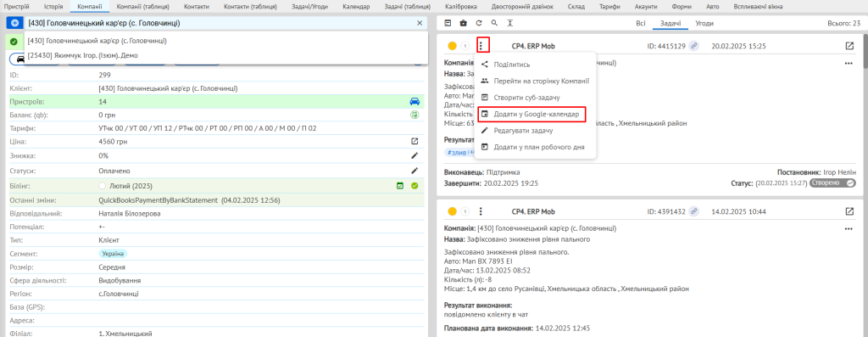
Task: Open the Двосторонній дзвінок tab
Action: (x=521, y=7)
